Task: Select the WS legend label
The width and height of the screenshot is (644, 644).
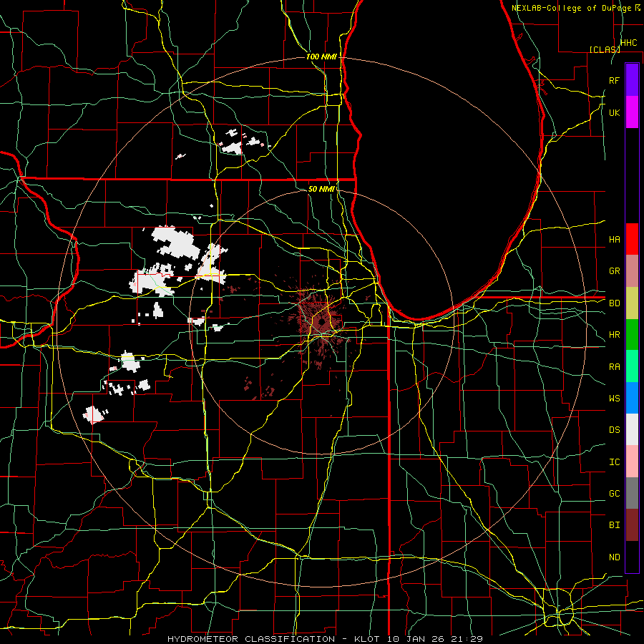Action: pyautogui.click(x=615, y=399)
